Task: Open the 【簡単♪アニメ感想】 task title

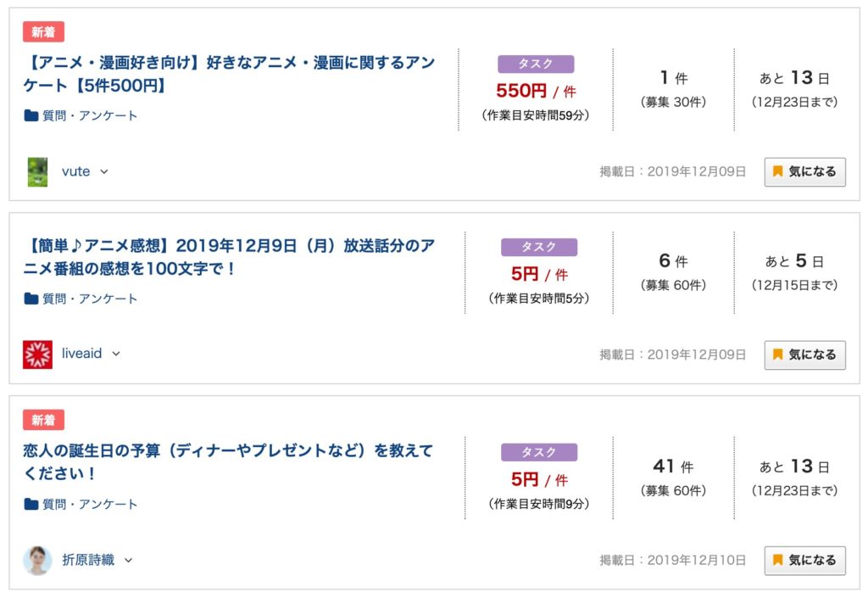Action: [229, 257]
